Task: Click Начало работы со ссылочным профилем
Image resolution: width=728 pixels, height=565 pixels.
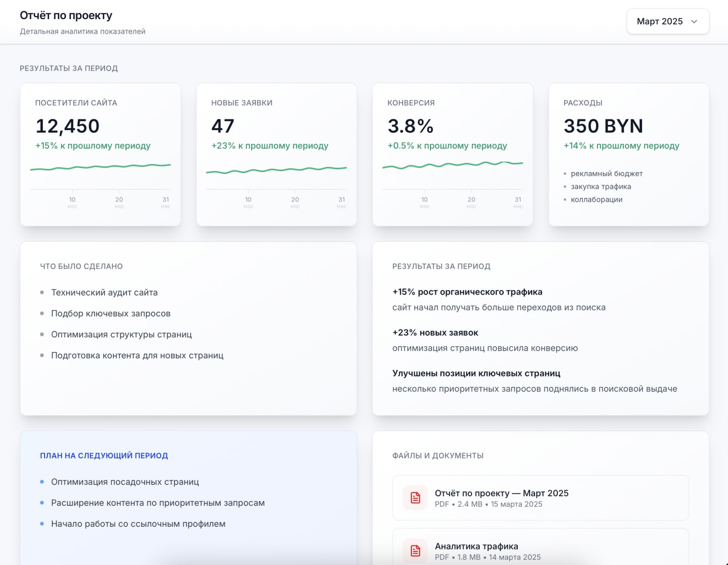Action: (138, 524)
